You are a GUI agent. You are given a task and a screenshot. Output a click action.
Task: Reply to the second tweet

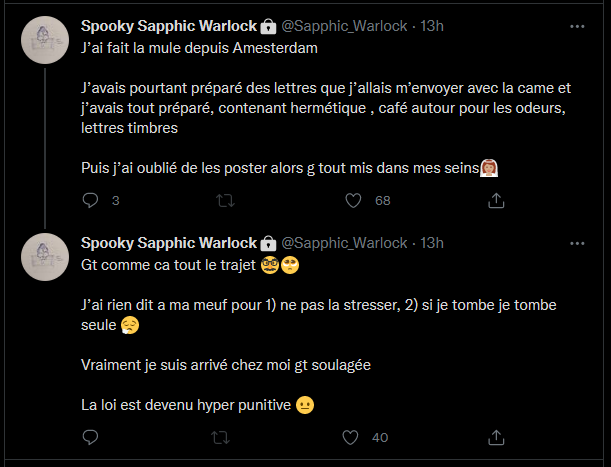click(90, 438)
